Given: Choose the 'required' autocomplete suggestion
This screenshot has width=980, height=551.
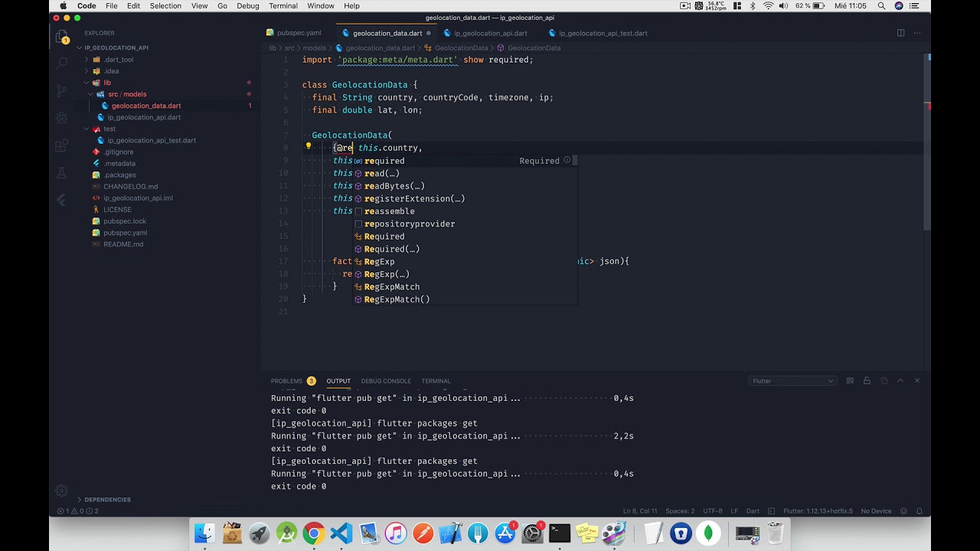Looking at the screenshot, I should [465, 161].
